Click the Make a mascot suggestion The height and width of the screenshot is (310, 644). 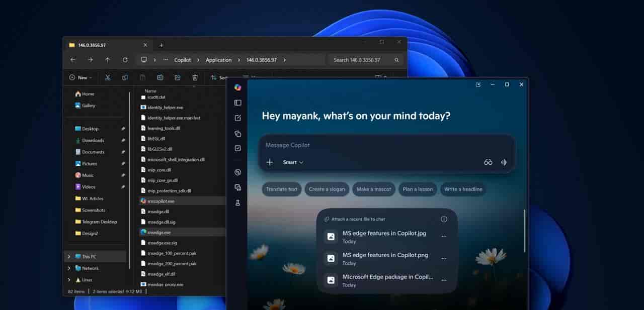[374, 189]
